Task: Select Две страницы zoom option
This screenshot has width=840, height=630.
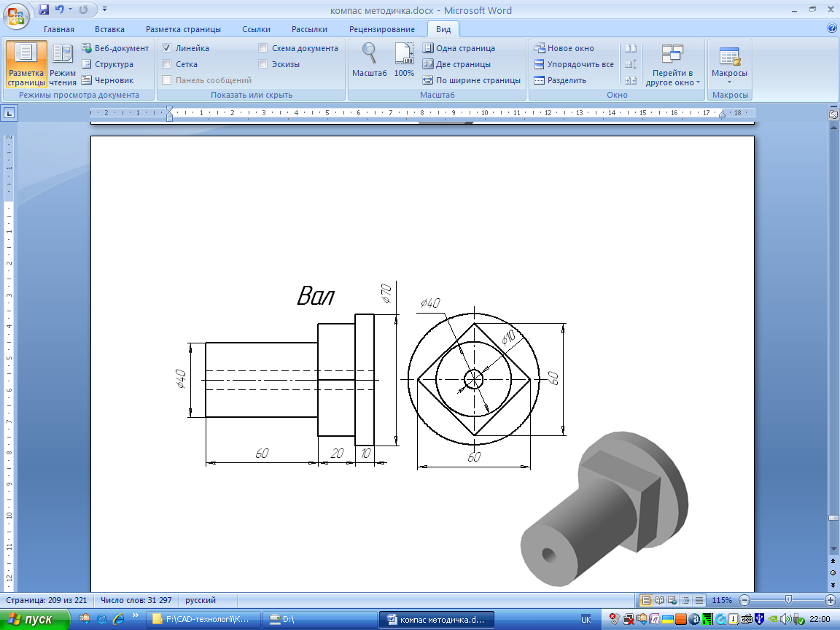Action: tap(457, 64)
